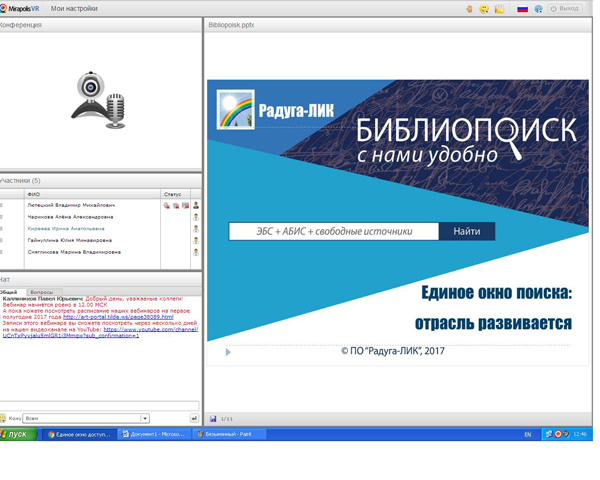The width and height of the screenshot is (600, 480).
Task: Open the smiley emotion status menu
Action: 484,9
